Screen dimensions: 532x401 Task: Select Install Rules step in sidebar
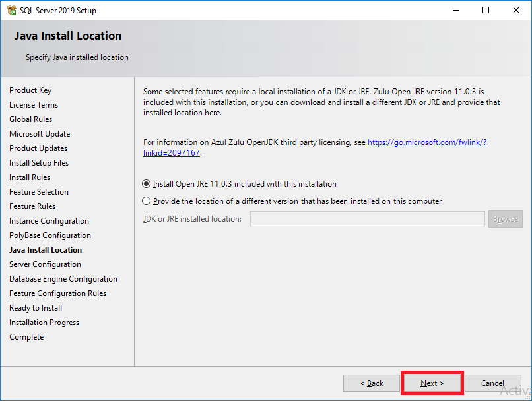click(30, 177)
